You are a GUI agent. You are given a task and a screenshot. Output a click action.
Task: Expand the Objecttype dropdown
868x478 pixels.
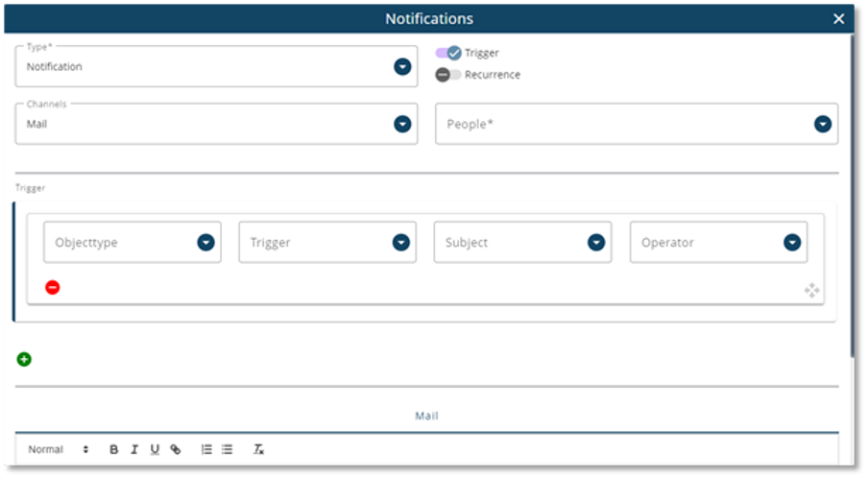pos(133,242)
